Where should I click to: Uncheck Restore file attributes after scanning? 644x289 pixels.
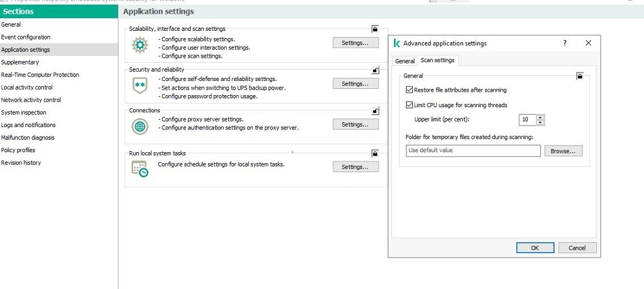pos(409,90)
